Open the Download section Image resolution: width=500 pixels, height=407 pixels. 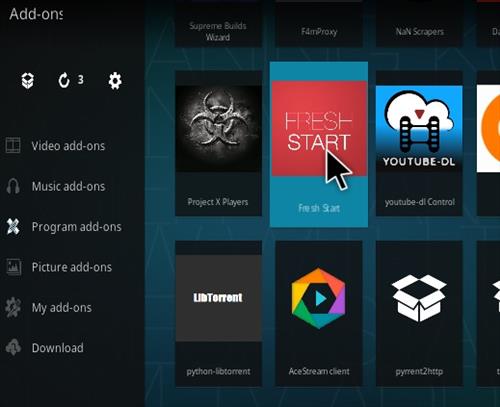58,348
